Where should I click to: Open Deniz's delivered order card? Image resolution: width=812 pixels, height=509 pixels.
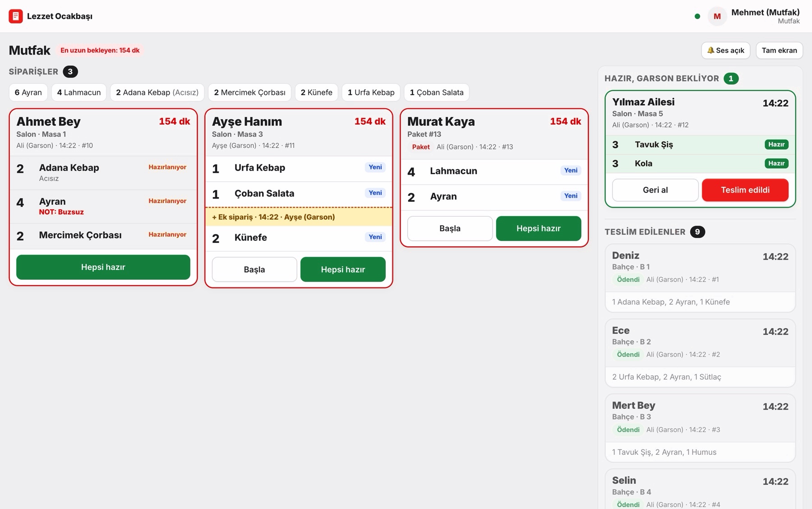click(x=700, y=278)
